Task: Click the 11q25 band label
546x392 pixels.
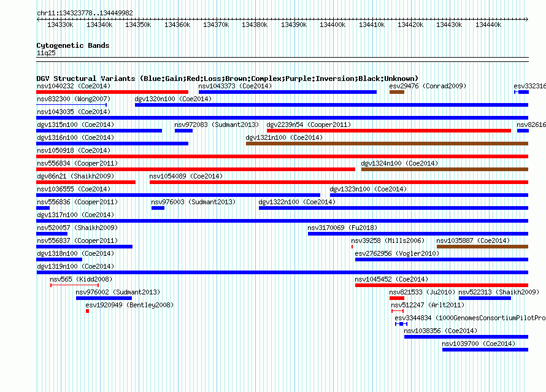Action: [46, 53]
